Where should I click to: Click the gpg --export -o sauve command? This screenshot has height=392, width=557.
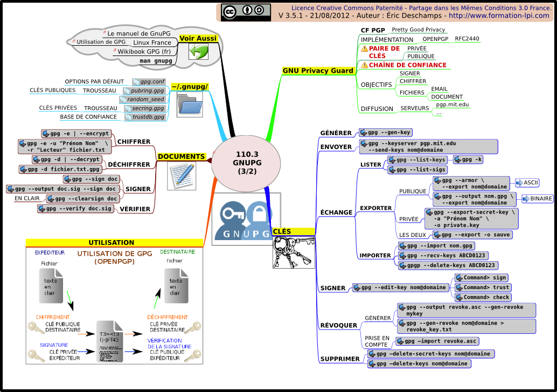point(472,235)
